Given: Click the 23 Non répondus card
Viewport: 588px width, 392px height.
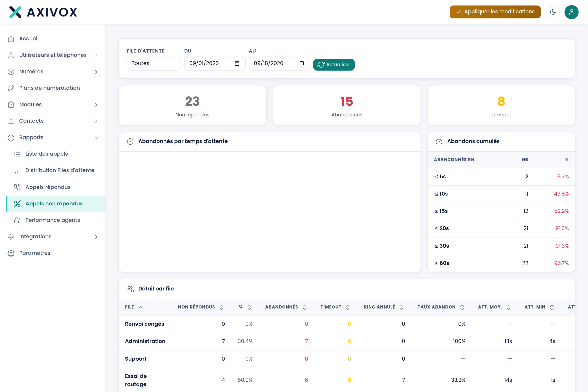Looking at the screenshot, I should [192, 105].
